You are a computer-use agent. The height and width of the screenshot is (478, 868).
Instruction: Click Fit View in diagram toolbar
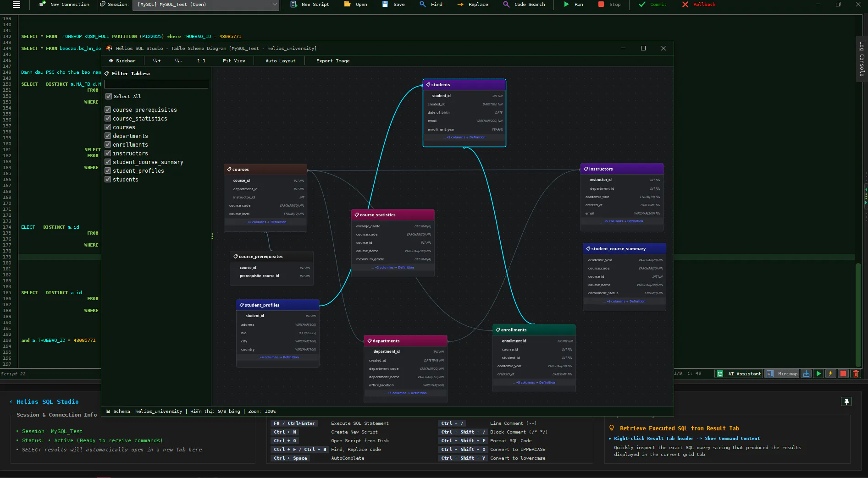pyautogui.click(x=234, y=60)
